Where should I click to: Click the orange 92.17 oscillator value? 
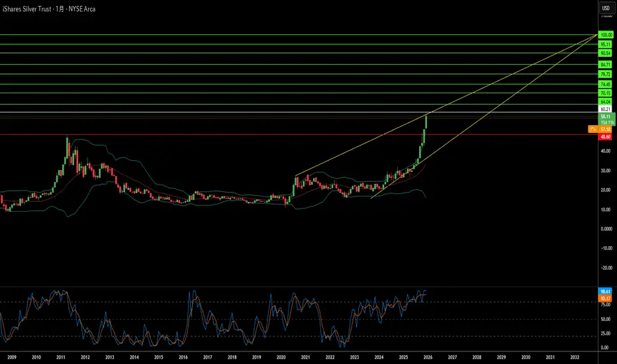coord(605,298)
